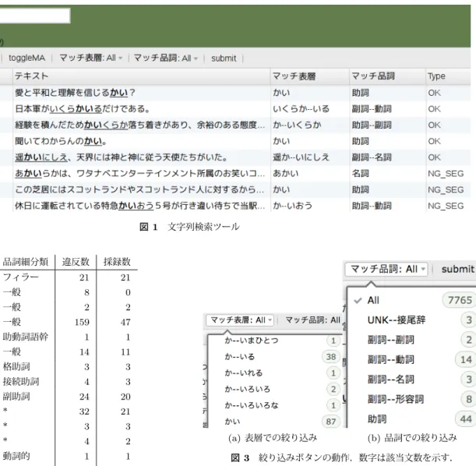Viewport: 476px width, 466px height.
Task: Select row starting 経験を積んだためかいくらか
Action: point(235,125)
